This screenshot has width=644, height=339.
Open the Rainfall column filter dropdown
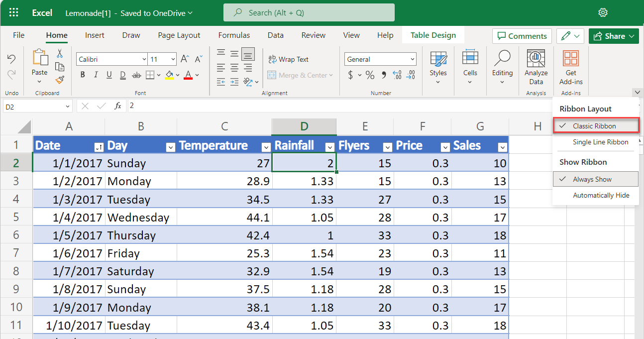tap(329, 147)
